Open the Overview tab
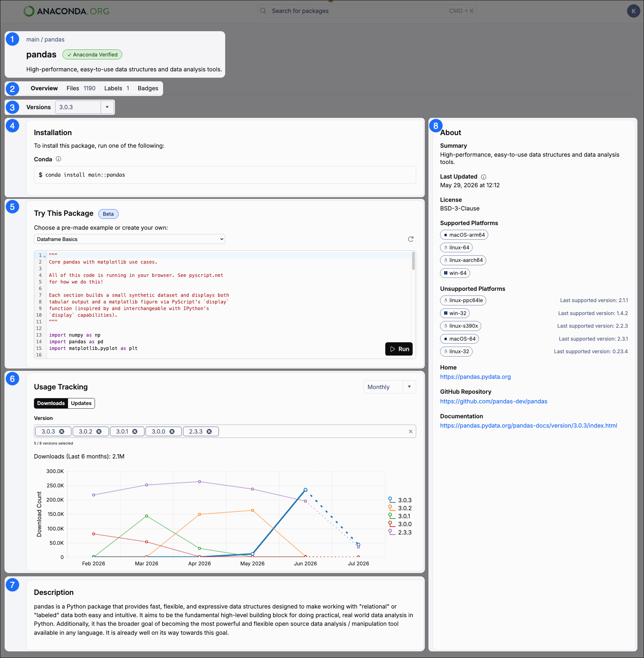Image resolution: width=644 pixels, height=658 pixels. [x=44, y=88]
